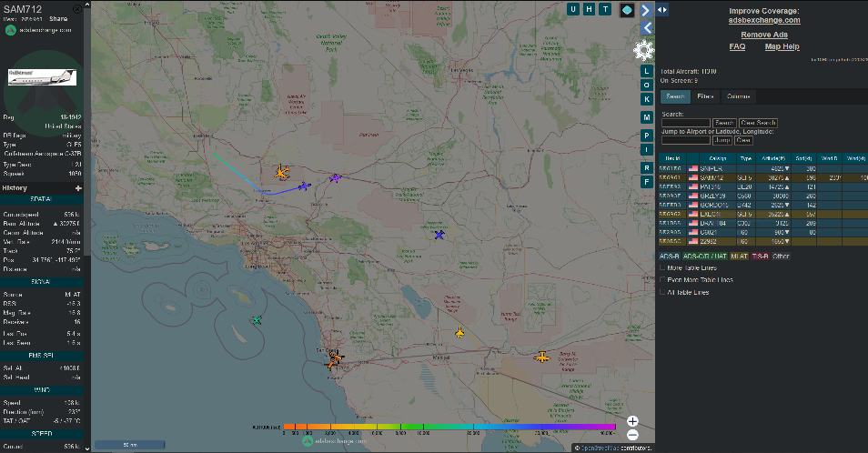The width and height of the screenshot is (868, 453).
Task: Click the altitude color scale bar
Action: (449, 427)
